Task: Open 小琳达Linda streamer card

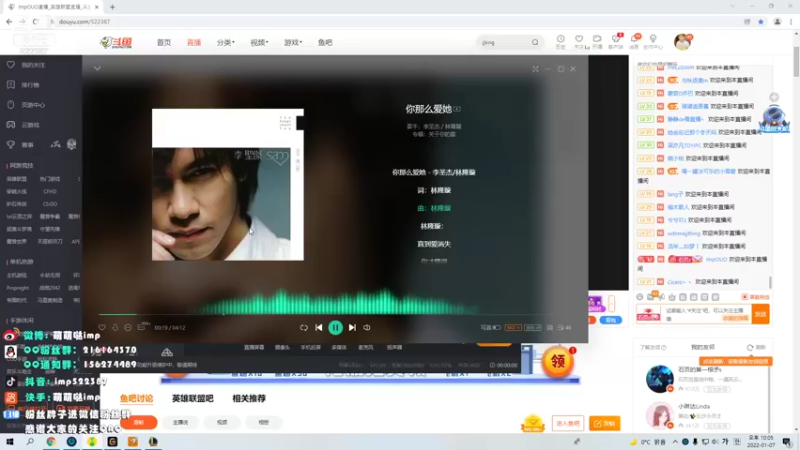Action: point(702,415)
